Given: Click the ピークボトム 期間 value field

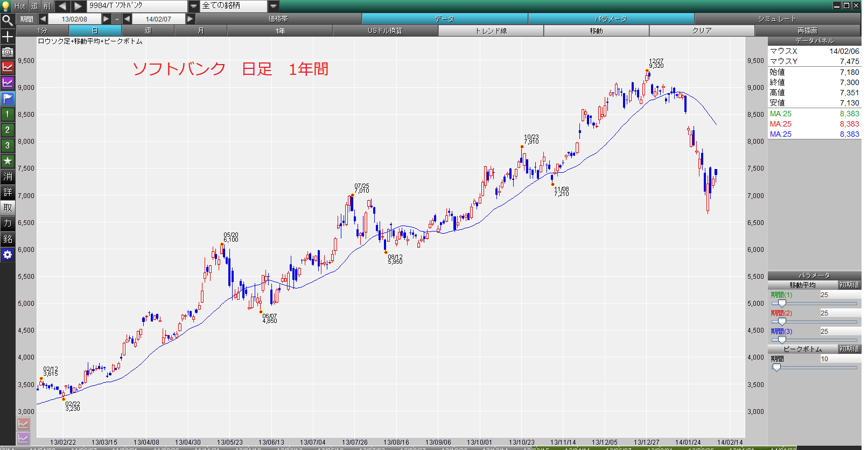Looking at the screenshot, I should tap(839, 359).
